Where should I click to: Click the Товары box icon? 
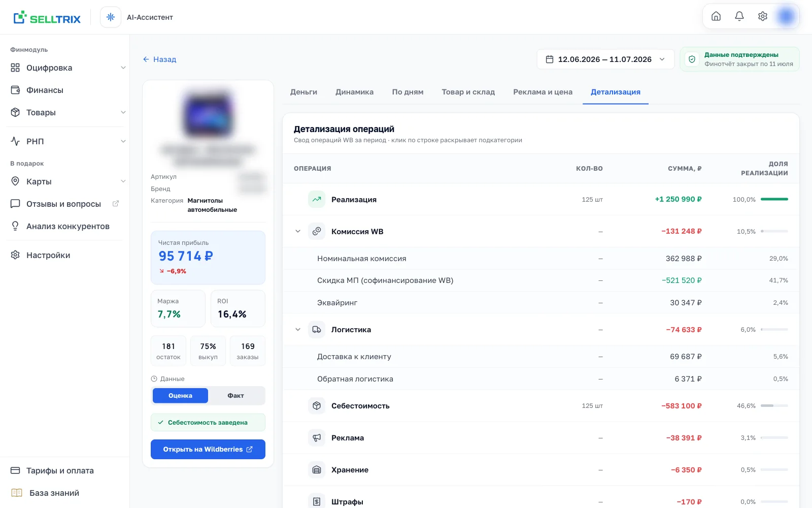pyautogui.click(x=15, y=112)
